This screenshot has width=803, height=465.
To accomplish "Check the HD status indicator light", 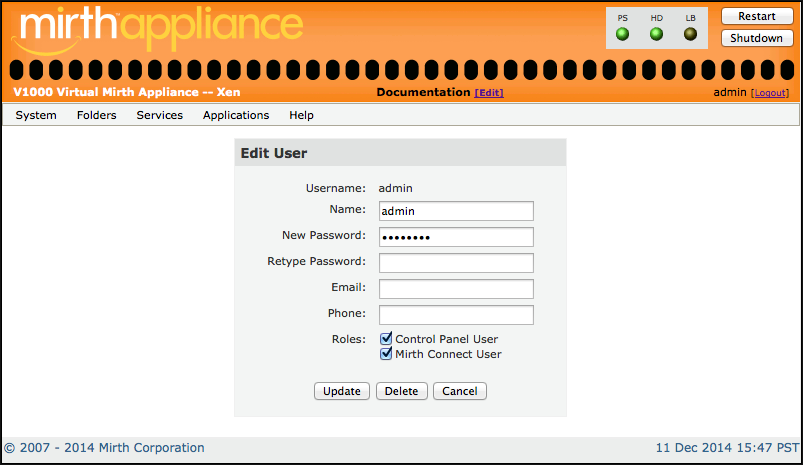I will [x=656, y=34].
